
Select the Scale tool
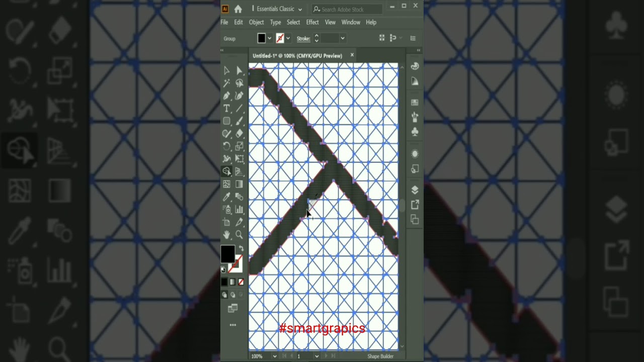(x=239, y=146)
